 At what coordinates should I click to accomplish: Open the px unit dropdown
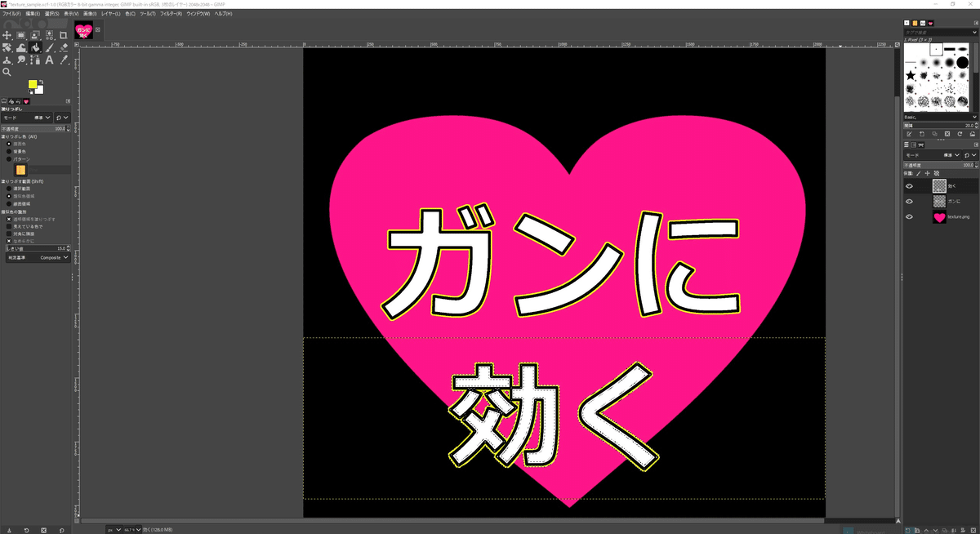(114, 529)
